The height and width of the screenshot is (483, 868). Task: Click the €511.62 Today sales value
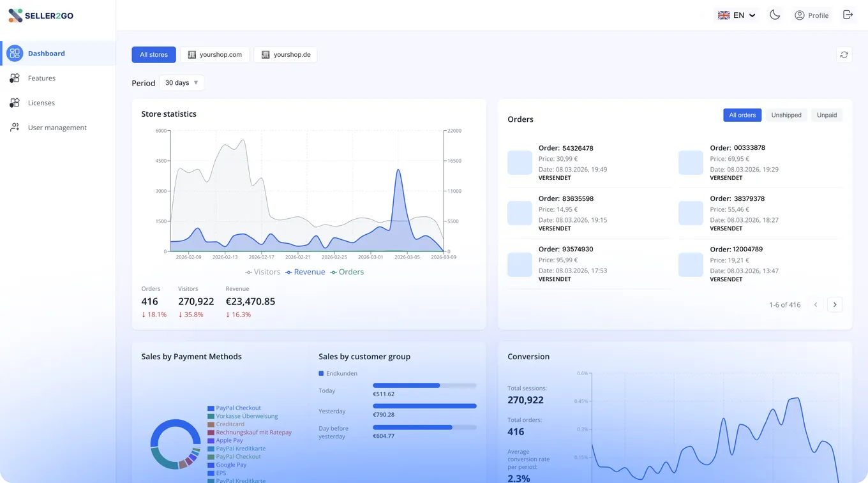[384, 394]
